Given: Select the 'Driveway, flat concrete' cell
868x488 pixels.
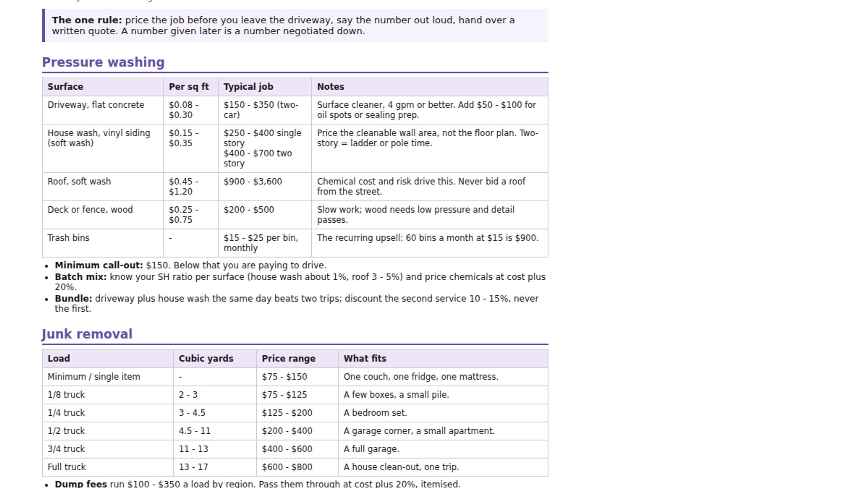Looking at the screenshot, I should 103,110.
